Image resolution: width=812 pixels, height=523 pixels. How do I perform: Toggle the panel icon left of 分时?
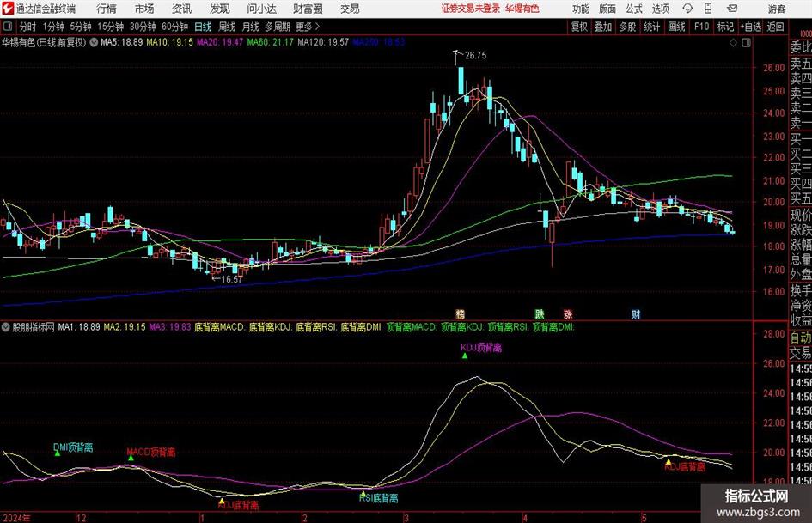tap(8, 27)
